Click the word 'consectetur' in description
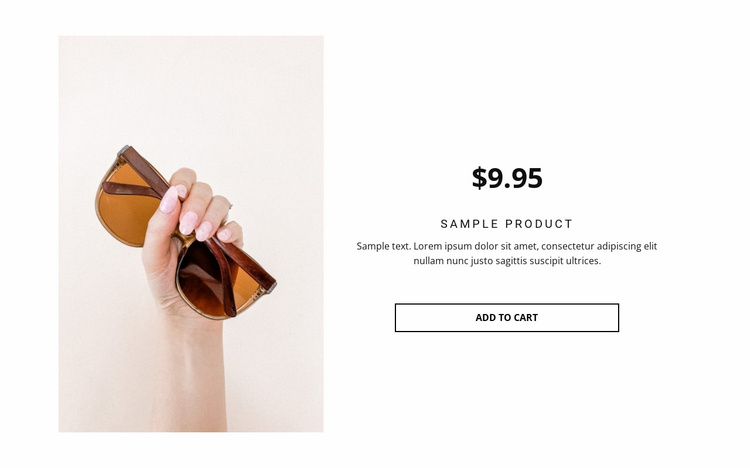The image size is (750, 468). pos(571,246)
